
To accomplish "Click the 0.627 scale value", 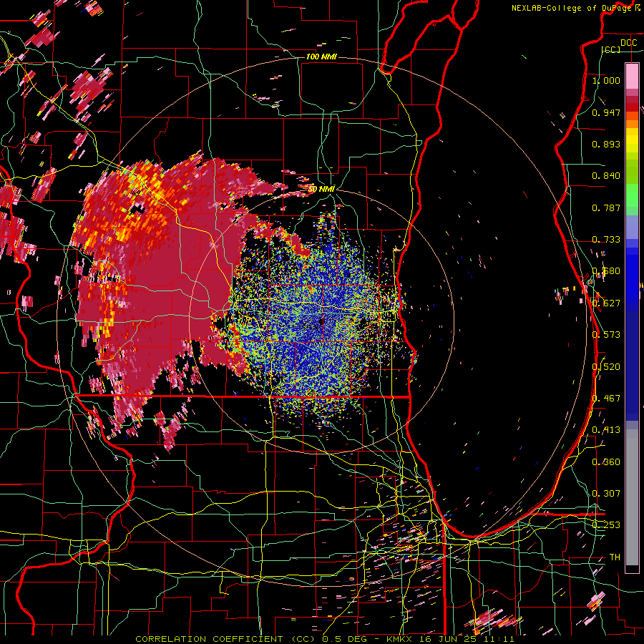I will [x=606, y=303].
